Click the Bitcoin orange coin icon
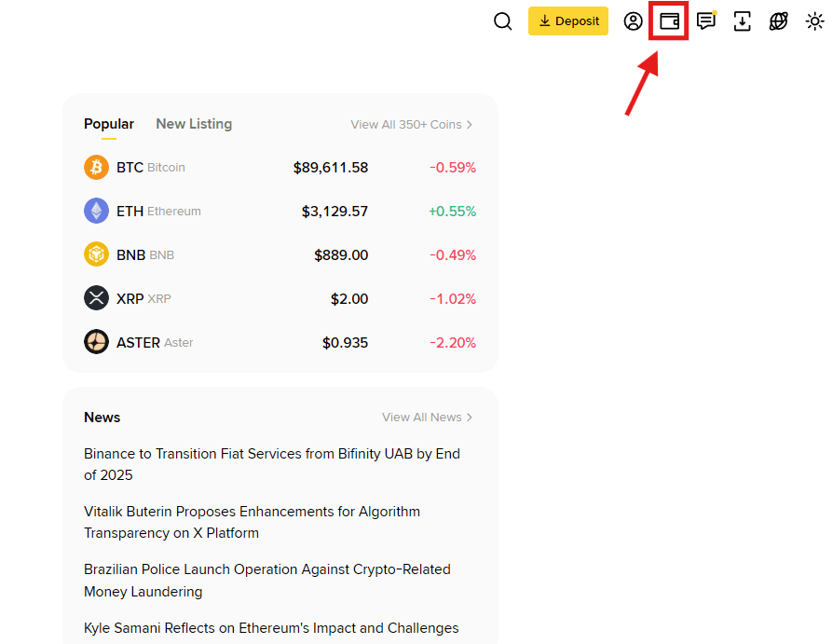Viewport: 833px width, 644px height. [x=96, y=168]
